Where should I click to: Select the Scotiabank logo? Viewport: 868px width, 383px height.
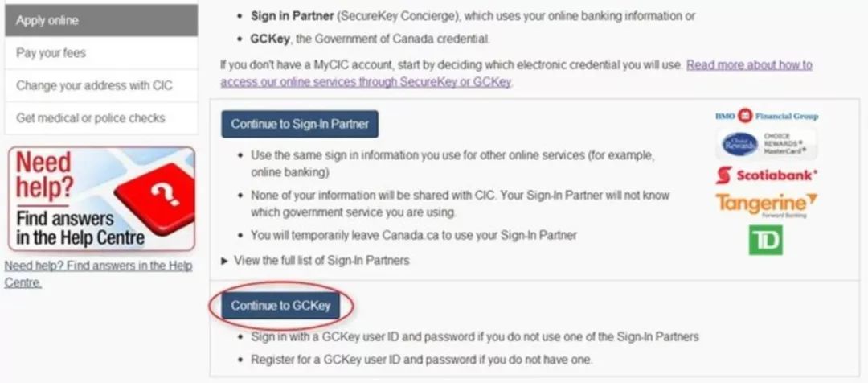(x=766, y=175)
